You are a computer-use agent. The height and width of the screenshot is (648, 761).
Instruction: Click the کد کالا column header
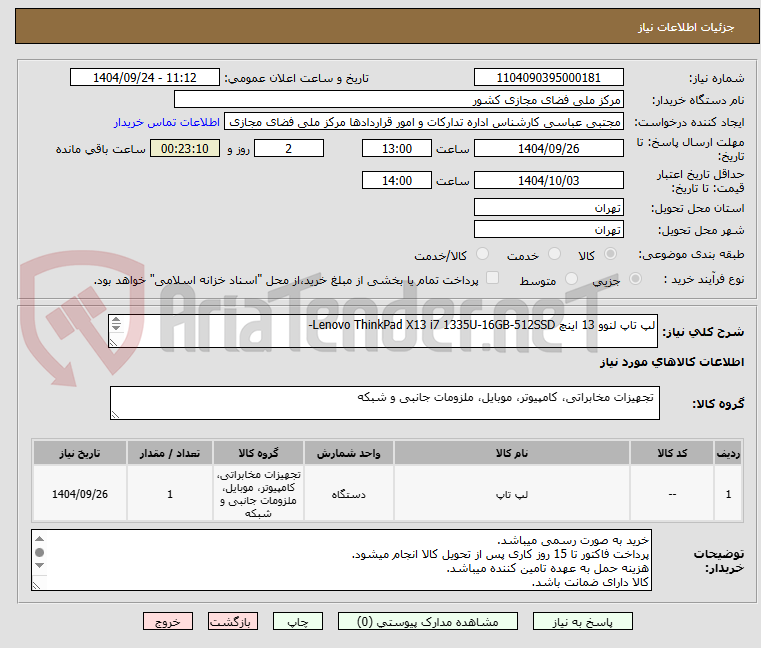pos(672,453)
